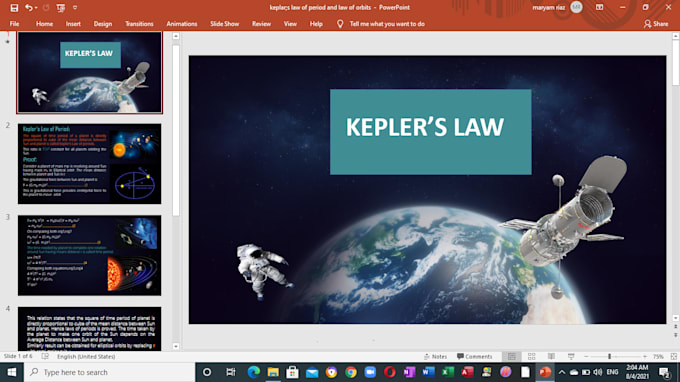Image resolution: width=680 pixels, height=382 pixels.
Task: Toggle the Comments pane
Action: click(474, 356)
